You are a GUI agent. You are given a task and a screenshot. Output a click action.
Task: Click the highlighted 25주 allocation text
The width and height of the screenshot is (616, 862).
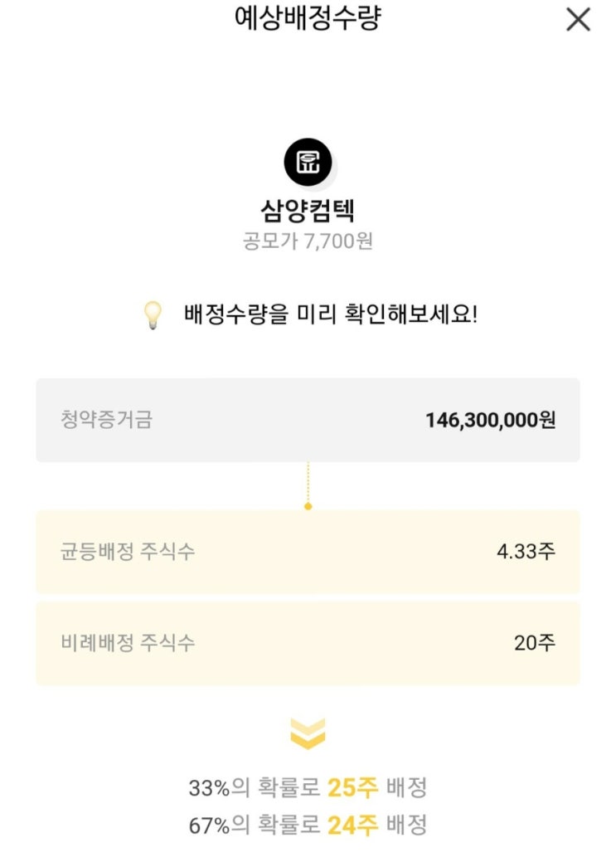(352, 787)
